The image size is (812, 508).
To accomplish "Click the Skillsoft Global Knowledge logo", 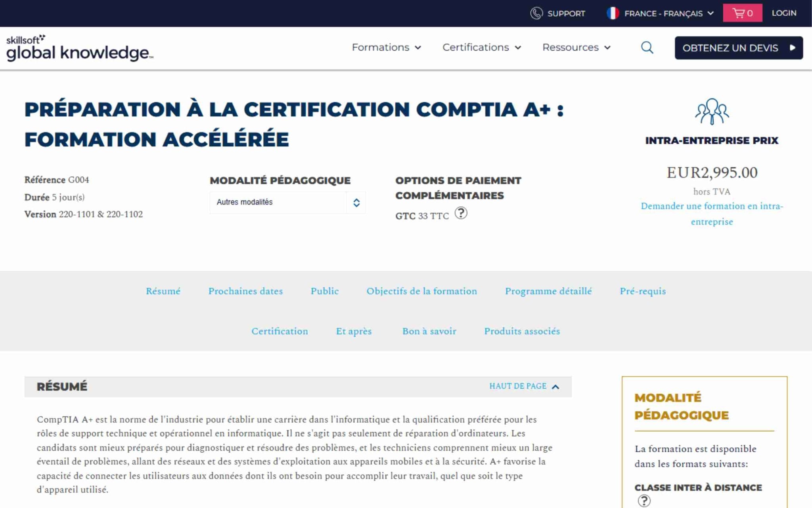I will pyautogui.click(x=79, y=48).
